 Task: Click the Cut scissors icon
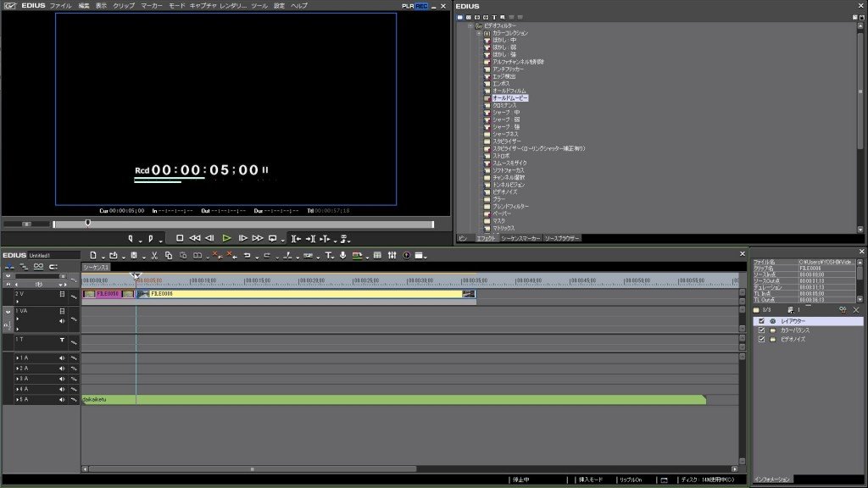154,255
